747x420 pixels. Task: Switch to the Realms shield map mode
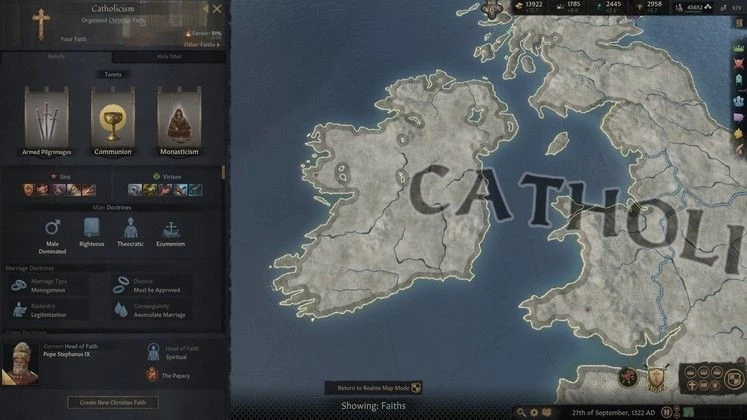[x=734, y=379]
